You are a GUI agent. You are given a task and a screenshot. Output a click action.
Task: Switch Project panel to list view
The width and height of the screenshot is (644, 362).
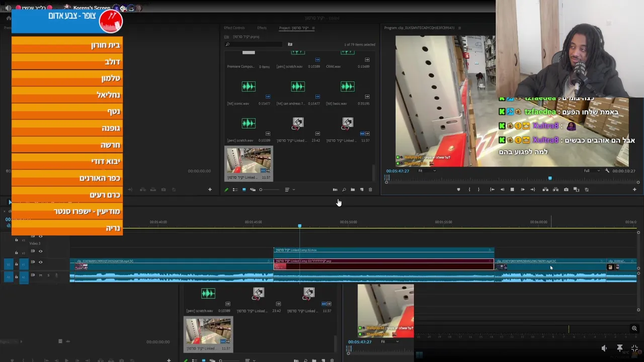coord(235,190)
